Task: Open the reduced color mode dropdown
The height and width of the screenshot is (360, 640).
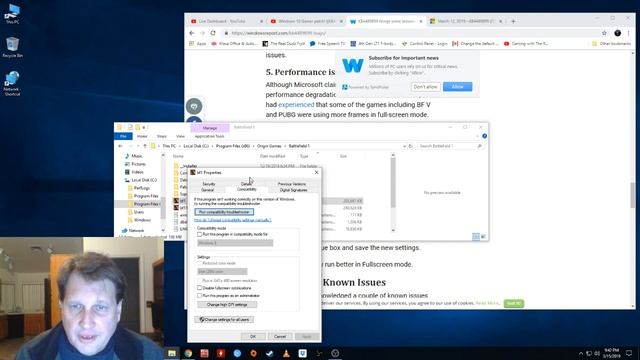Action: (x=222, y=271)
